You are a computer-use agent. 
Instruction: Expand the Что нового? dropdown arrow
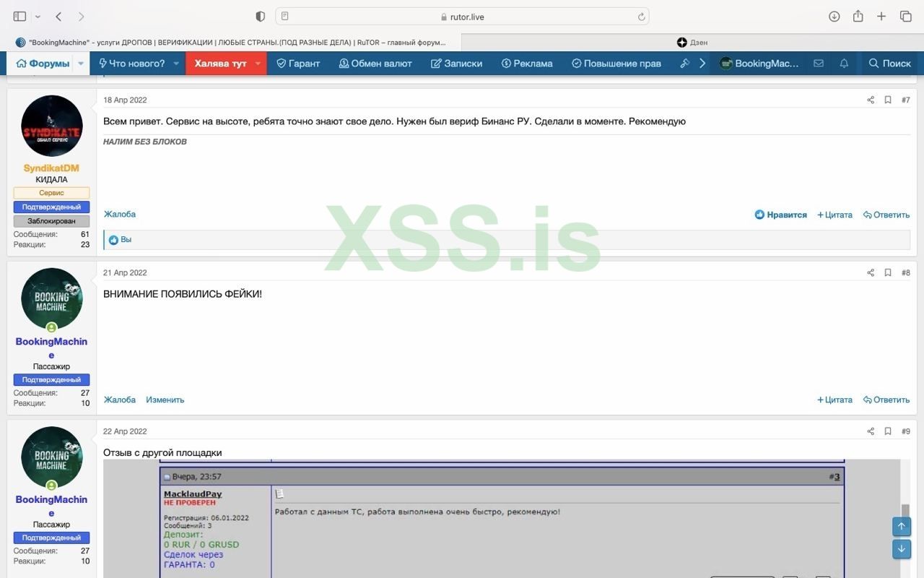[176, 64]
